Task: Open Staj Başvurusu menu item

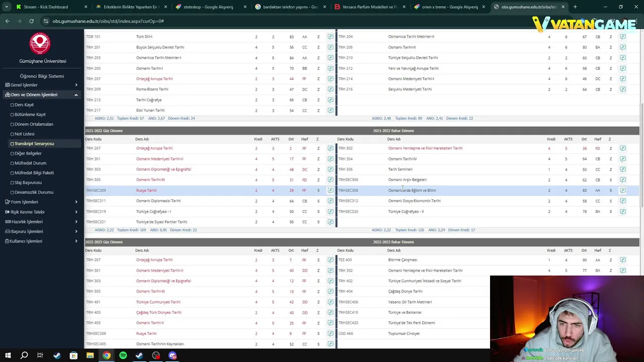Action: tap(28, 183)
